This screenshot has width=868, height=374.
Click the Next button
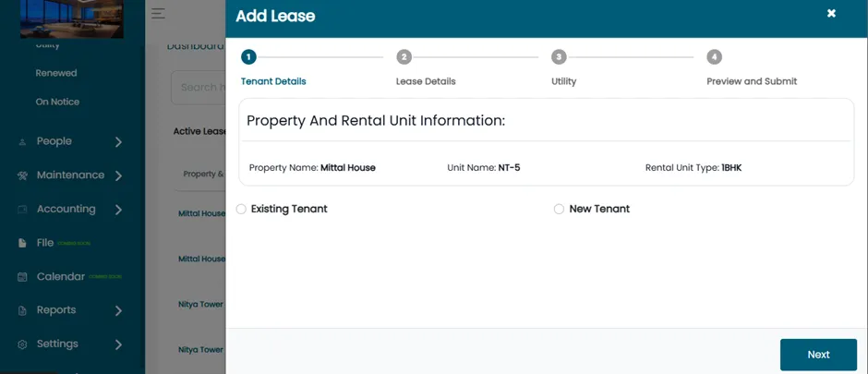click(818, 355)
